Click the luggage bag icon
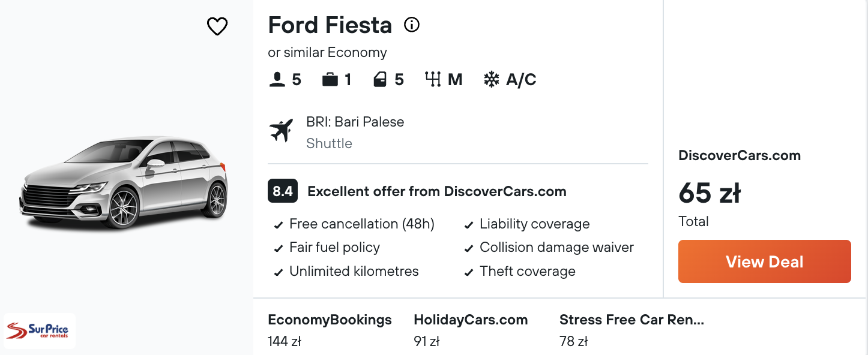 330,80
